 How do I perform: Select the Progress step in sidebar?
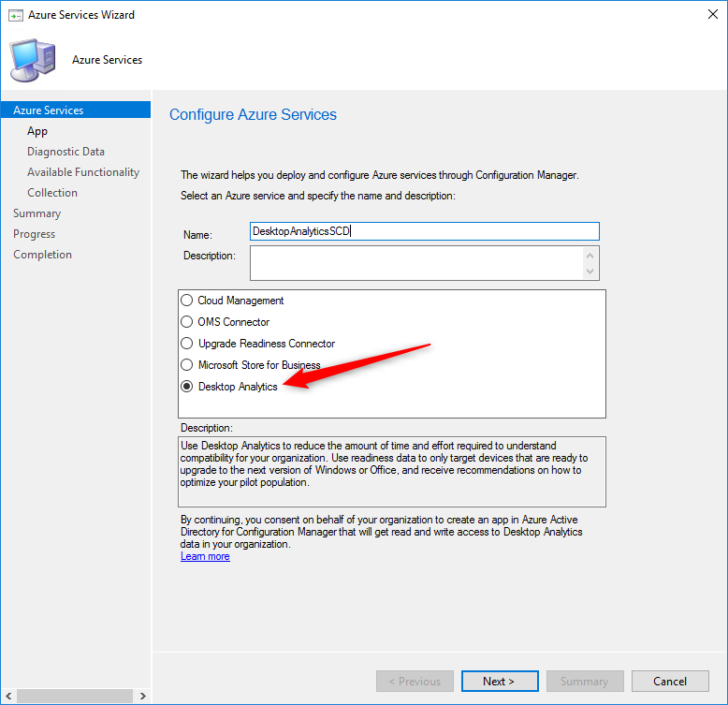tap(35, 234)
